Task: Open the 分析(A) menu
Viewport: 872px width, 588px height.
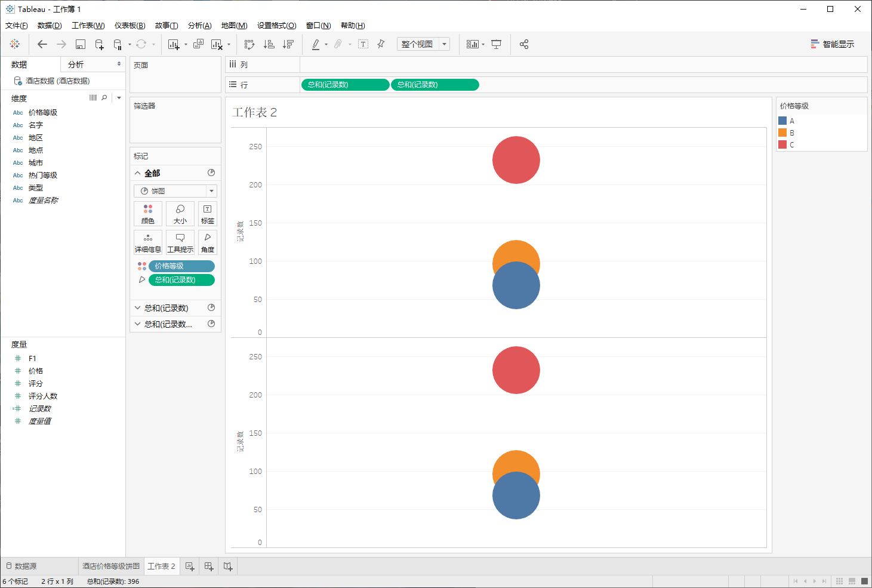Action: (x=200, y=26)
